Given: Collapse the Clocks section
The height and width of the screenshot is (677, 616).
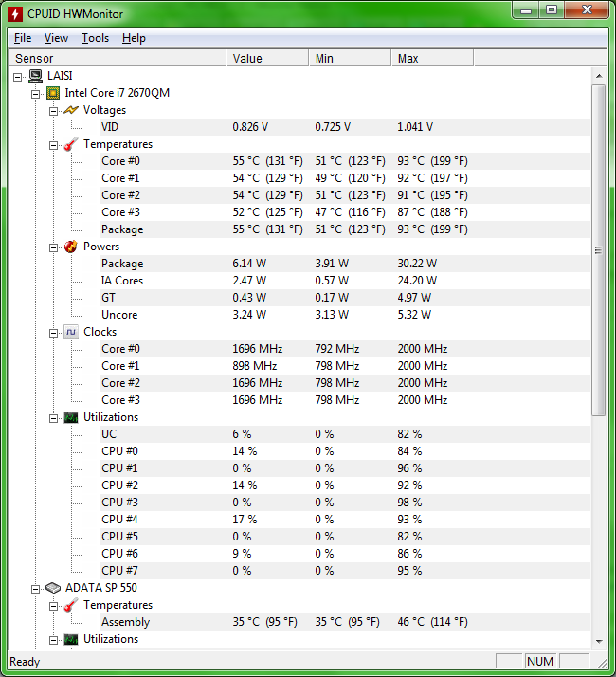Looking at the screenshot, I should [54, 332].
